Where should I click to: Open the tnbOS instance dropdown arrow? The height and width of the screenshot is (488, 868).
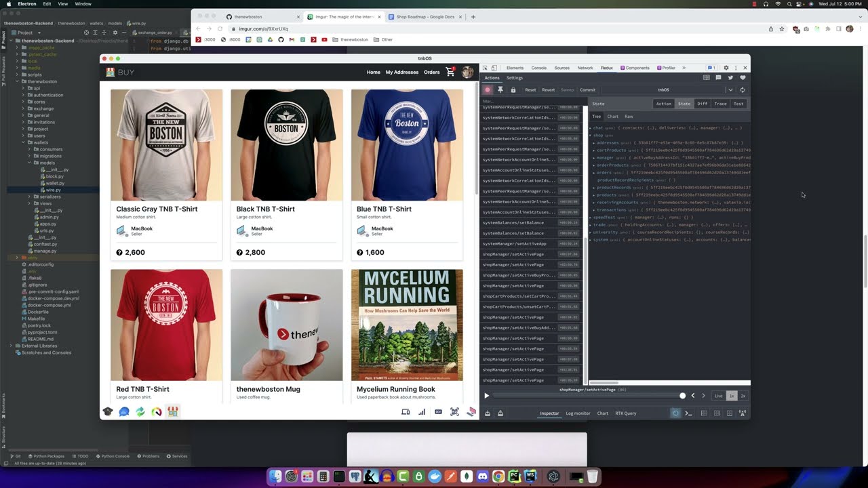point(730,89)
